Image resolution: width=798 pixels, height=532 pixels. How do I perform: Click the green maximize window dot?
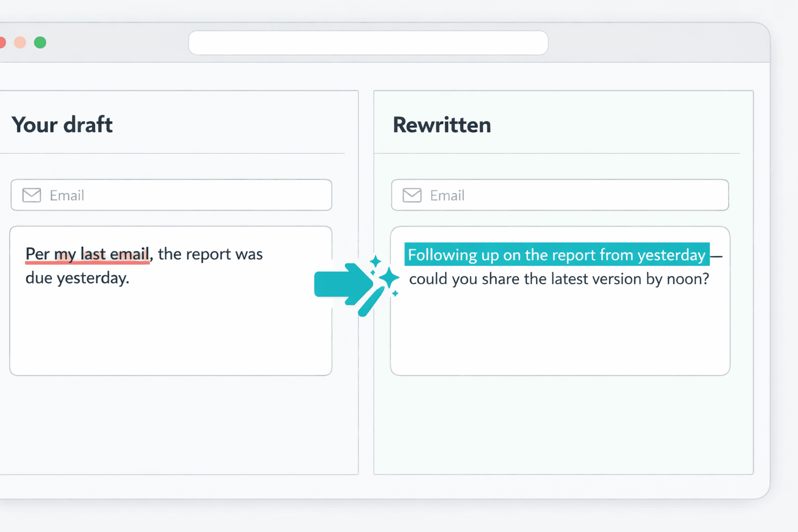point(40,43)
